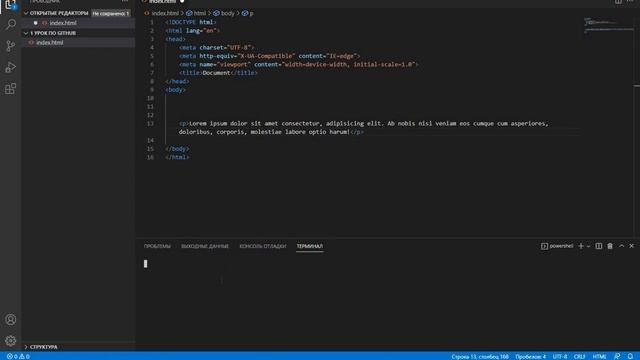Open the Manage gear icon

click(x=11, y=340)
